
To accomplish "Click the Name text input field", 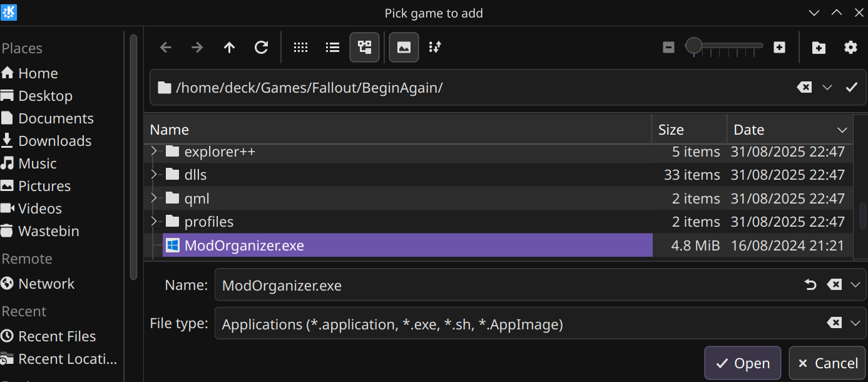I will point(507,286).
